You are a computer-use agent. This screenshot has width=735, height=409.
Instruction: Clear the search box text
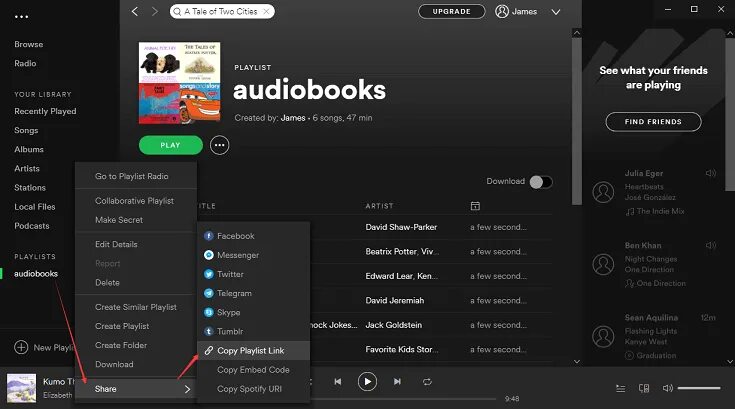pyautogui.click(x=266, y=12)
